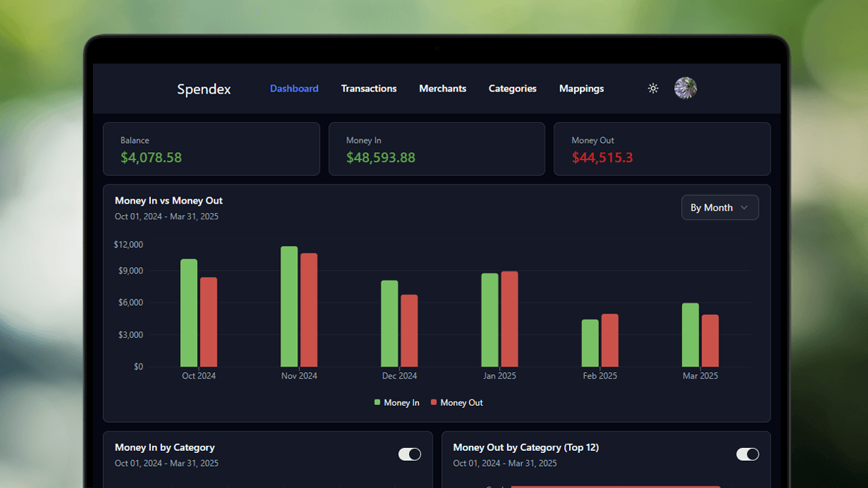The width and height of the screenshot is (868, 488).
Task: Toggle the Money In by Category switch
Action: (x=410, y=454)
